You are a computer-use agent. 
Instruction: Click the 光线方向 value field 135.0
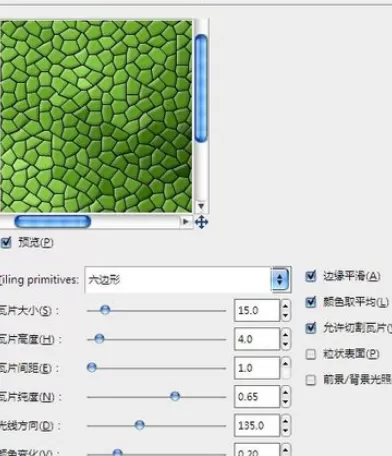257,425
